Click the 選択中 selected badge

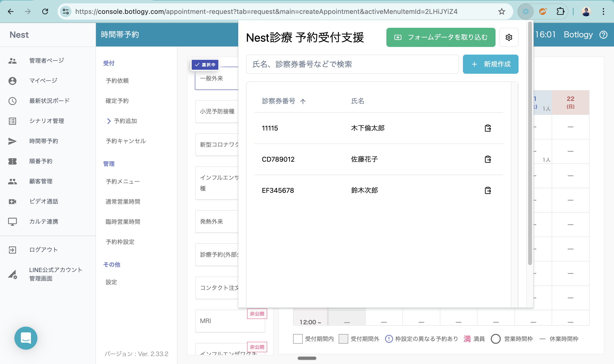point(205,65)
